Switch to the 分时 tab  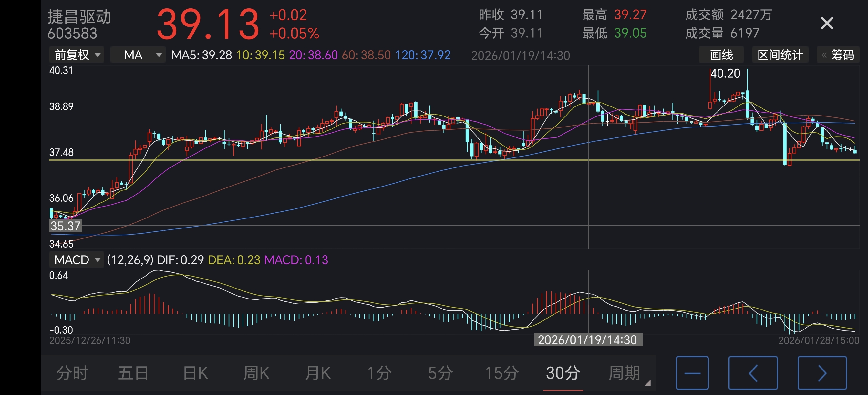tap(72, 373)
